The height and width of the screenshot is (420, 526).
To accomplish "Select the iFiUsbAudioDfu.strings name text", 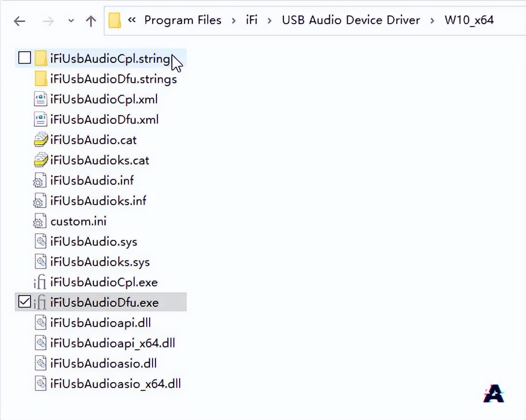I will tap(114, 79).
